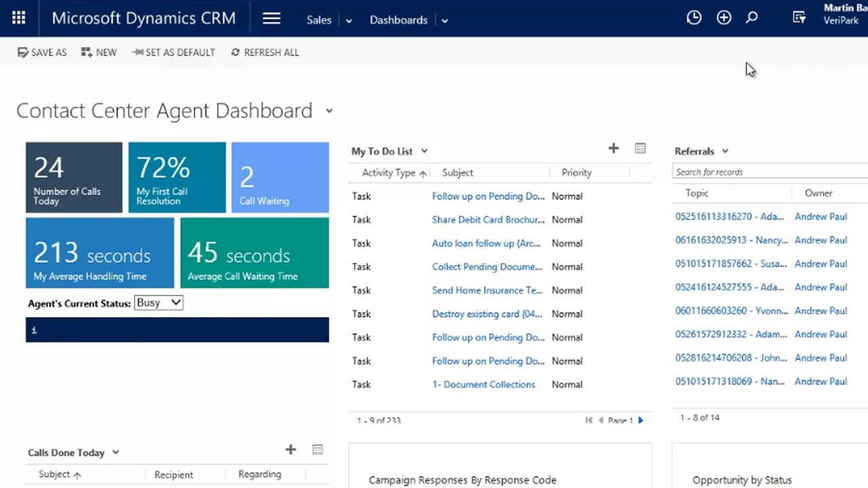868x488 pixels.
Task: Expand the Sales menu chevron
Action: pyautogui.click(x=349, y=21)
